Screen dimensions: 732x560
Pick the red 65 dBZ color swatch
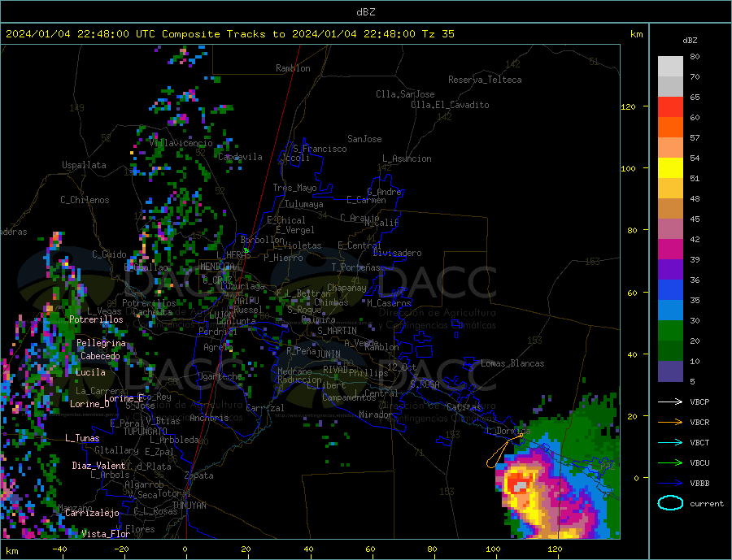click(670, 106)
